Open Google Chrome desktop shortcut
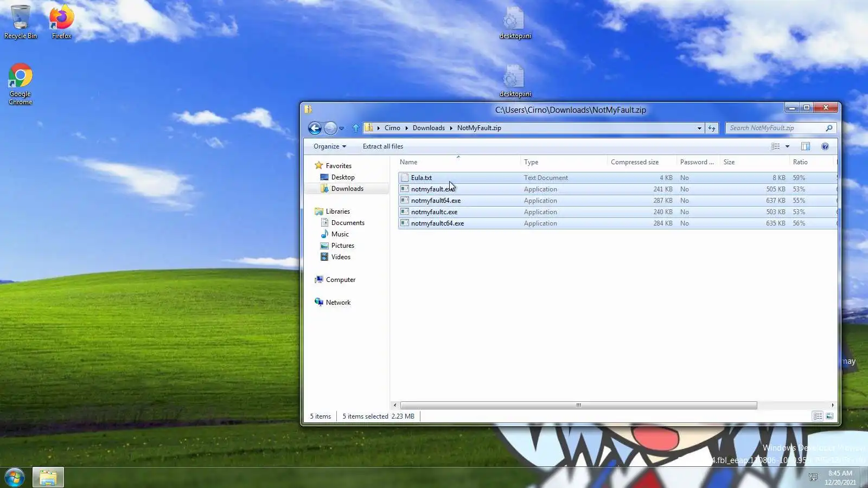868x488 pixels. coord(21,84)
